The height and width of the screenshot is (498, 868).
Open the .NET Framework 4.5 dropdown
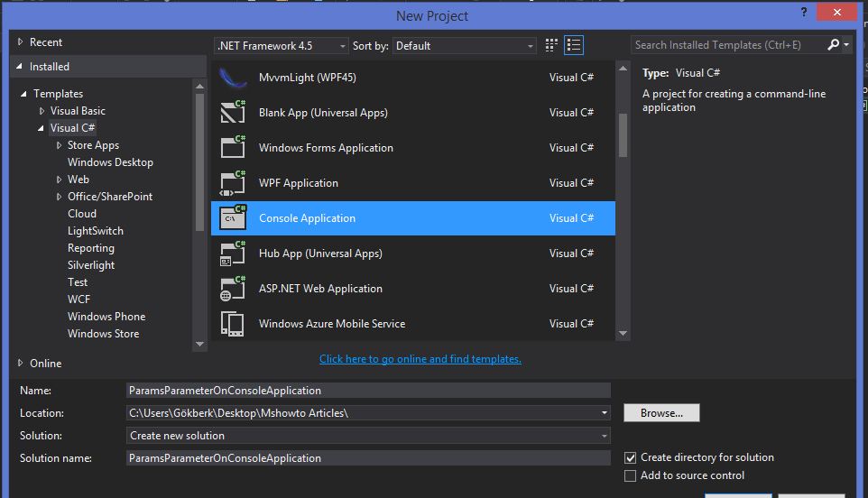click(x=282, y=46)
